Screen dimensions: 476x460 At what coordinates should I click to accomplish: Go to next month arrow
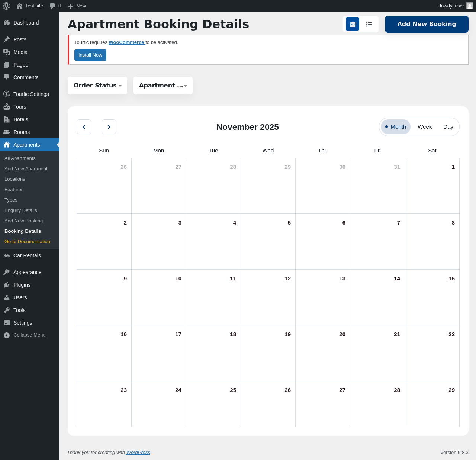[x=109, y=127]
